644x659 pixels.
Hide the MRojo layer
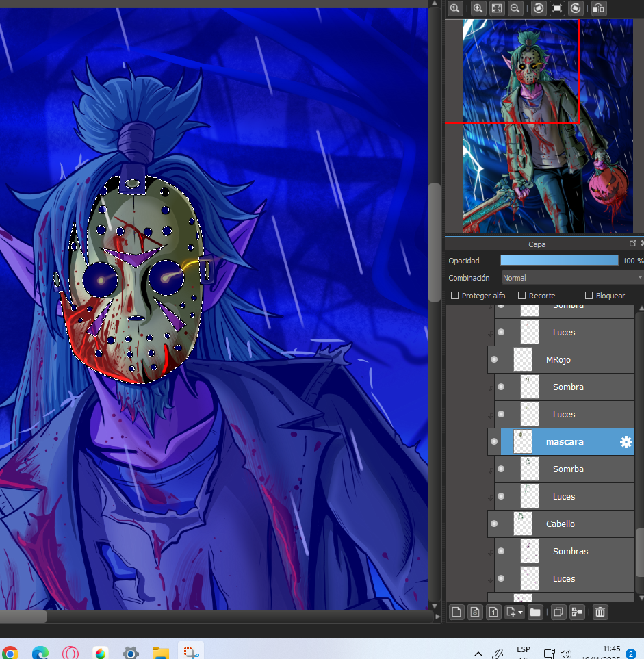(494, 359)
